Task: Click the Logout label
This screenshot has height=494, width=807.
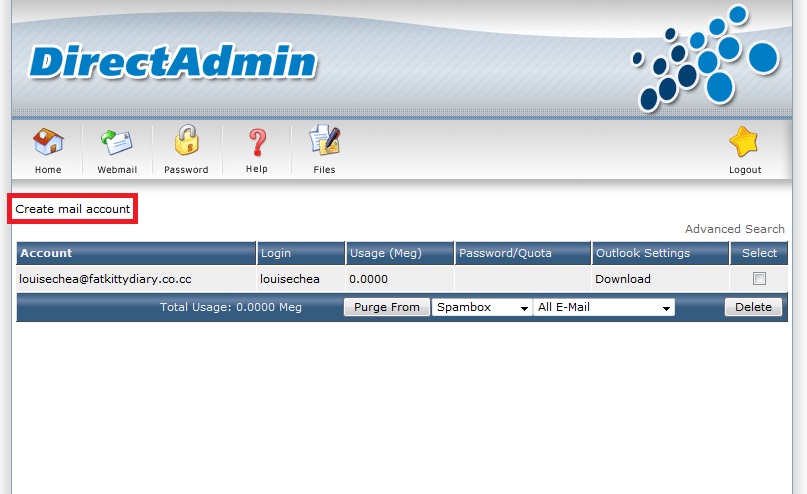Action: pyautogui.click(x=745, y=170)
